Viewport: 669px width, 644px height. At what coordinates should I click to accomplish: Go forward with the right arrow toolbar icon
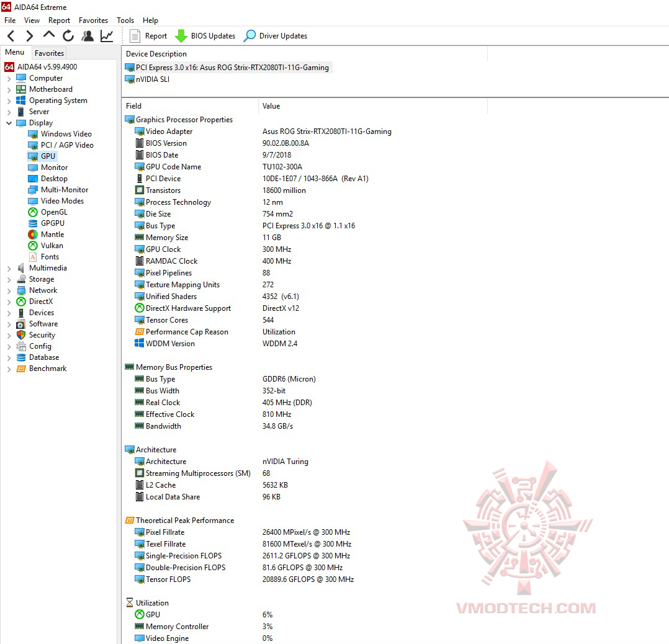click(x=29, y=36)
